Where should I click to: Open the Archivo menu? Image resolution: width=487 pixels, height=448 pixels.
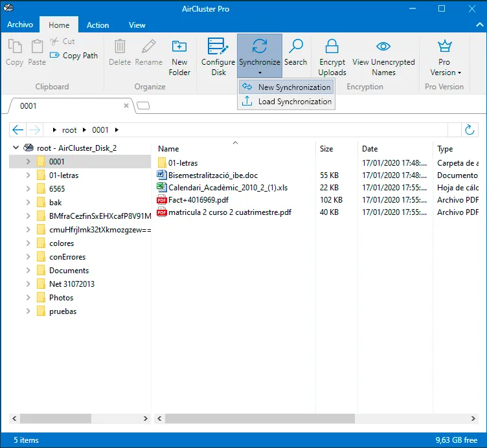click(x=20, y=25)
